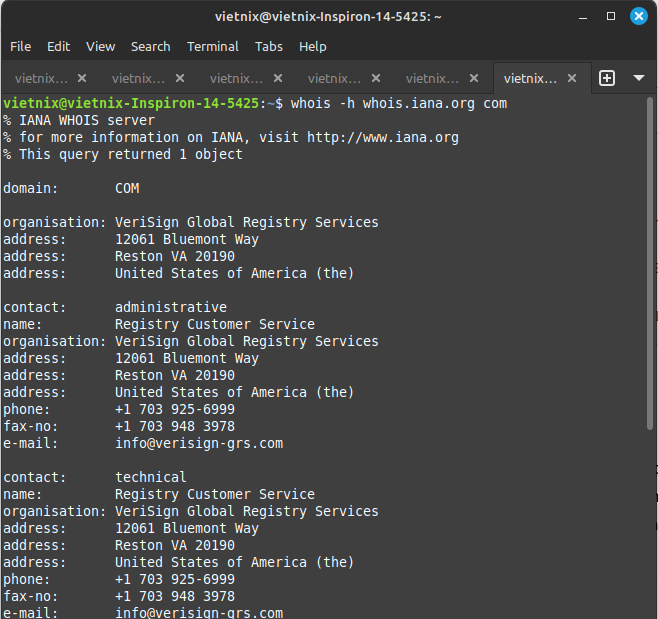Open the Search menu
Viewport: 658px width, 619px height.
tap(151, 47)
